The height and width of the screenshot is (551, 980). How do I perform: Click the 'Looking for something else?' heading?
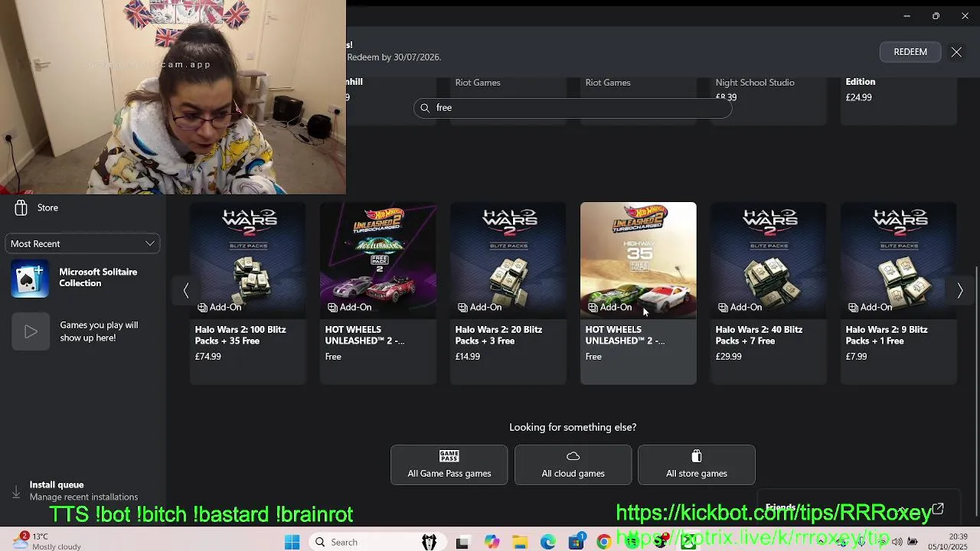(x=573, y=427)
